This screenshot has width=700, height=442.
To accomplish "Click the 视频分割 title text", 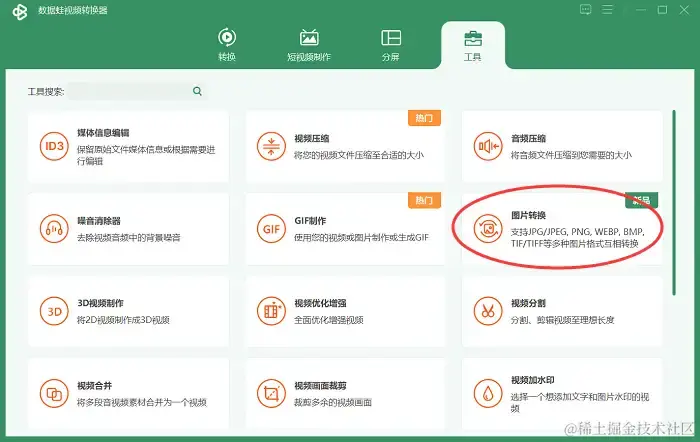I will click(529, 303).
